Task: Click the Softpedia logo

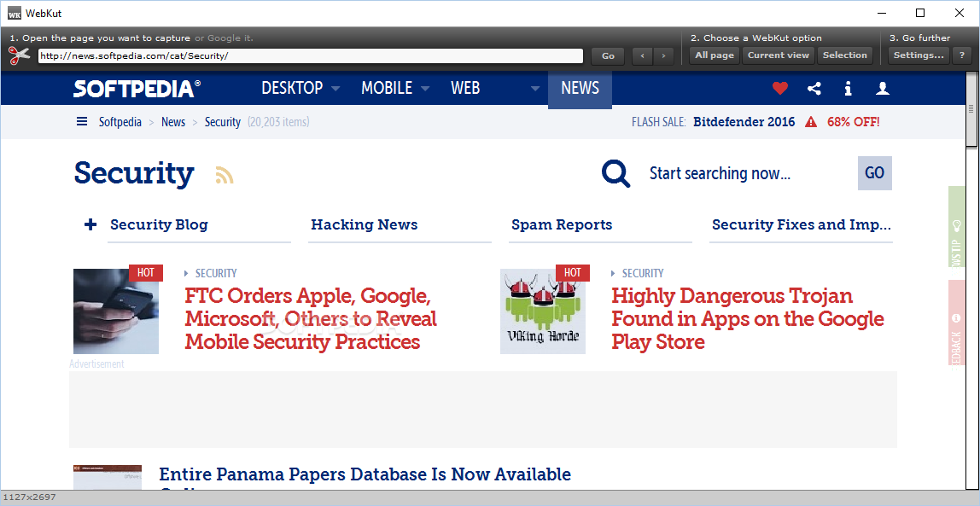Action: point(137,89)
